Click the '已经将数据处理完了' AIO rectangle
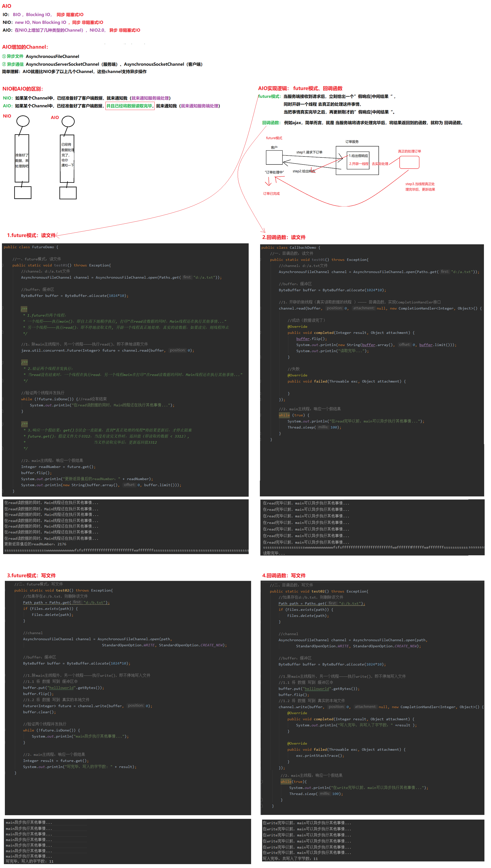 pyautogui.click(x=67, y=159)
